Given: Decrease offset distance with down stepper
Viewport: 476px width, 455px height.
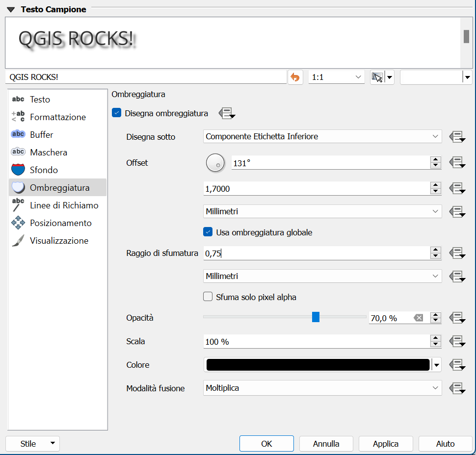Looking at the screenshot, I should [436, 192].
